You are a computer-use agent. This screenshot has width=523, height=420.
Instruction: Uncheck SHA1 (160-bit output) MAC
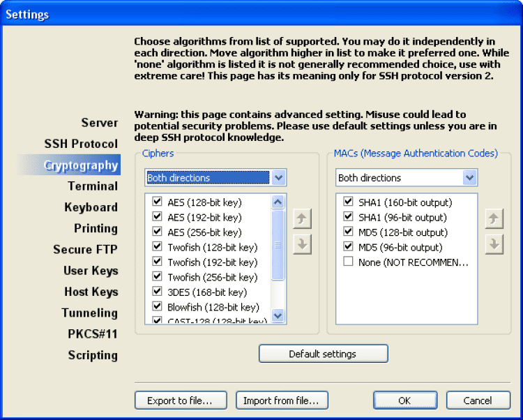[x=348, y=201]
